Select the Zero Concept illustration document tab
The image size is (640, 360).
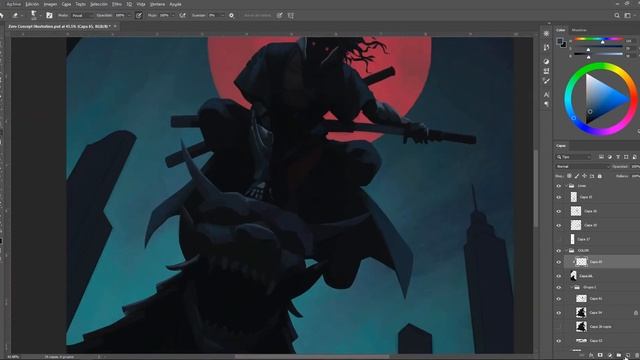[x=59, y=26]
